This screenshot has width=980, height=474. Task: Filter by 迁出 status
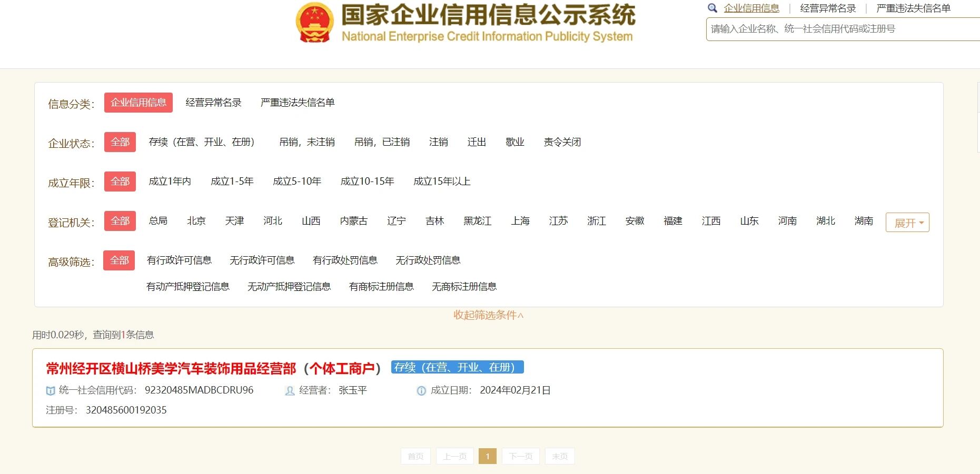click(x=477, y=142)
